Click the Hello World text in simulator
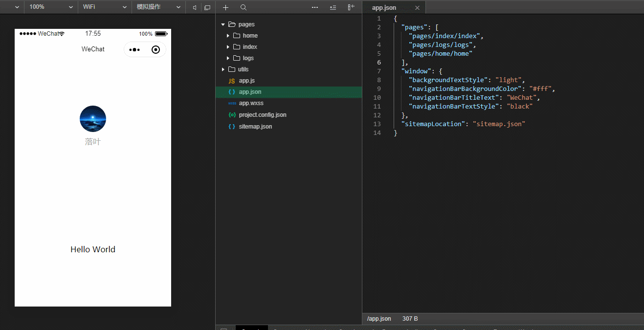 pos(93,249)
